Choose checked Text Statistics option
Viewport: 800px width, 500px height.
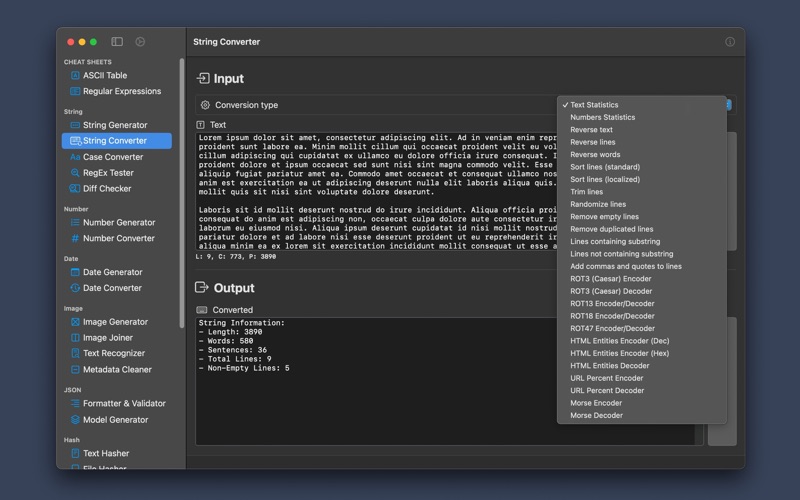pyautogui.click(x=642, y=105)
